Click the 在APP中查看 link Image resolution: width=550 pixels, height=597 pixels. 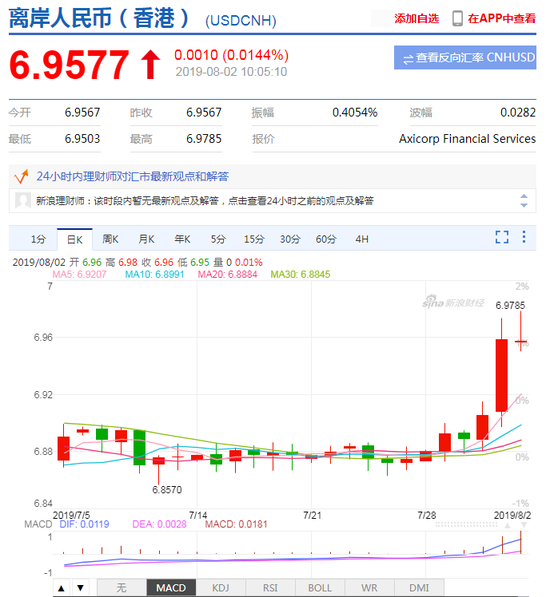(x=502, y=19)
